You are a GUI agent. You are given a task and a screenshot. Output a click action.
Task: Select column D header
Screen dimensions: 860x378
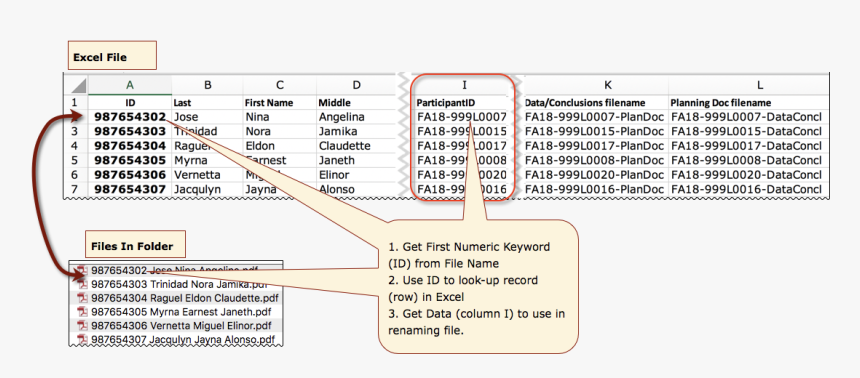[x=357, y=84]
